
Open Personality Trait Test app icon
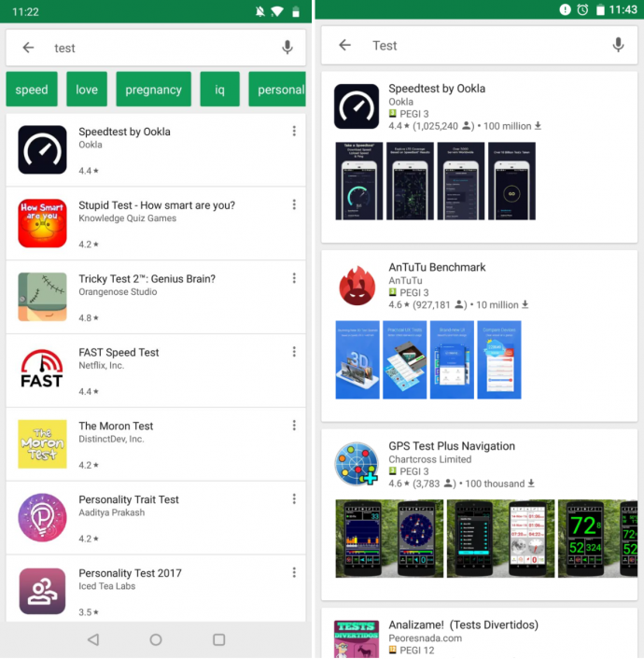[x=42, y=517]
